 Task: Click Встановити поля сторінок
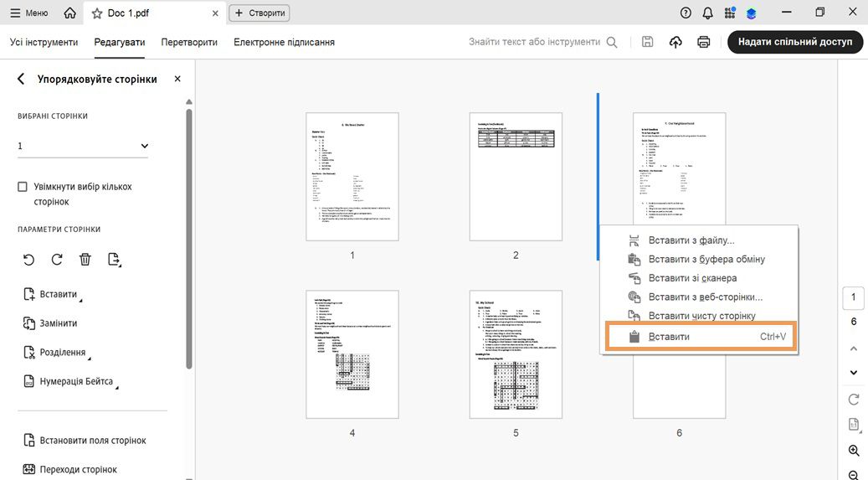85,441
